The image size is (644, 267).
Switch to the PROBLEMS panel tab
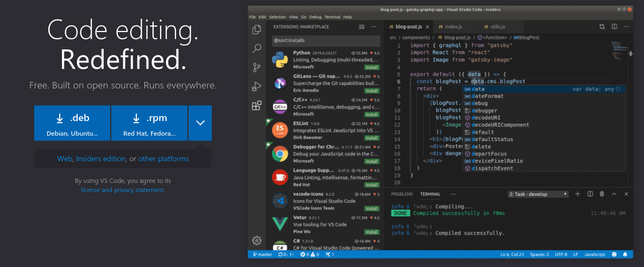tap(402, 194)
